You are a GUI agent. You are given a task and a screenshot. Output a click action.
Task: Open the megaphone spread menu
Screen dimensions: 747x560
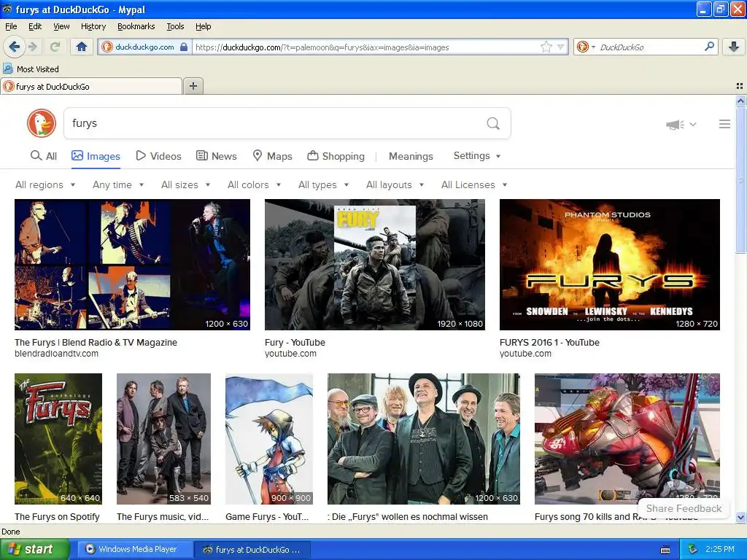681,124
